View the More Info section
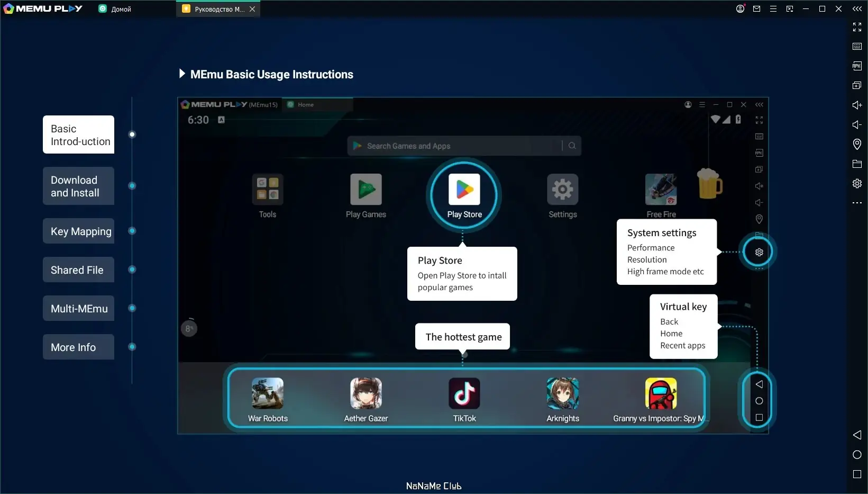Viewport: 868px width, 494px height. click(x=78, y=347)
